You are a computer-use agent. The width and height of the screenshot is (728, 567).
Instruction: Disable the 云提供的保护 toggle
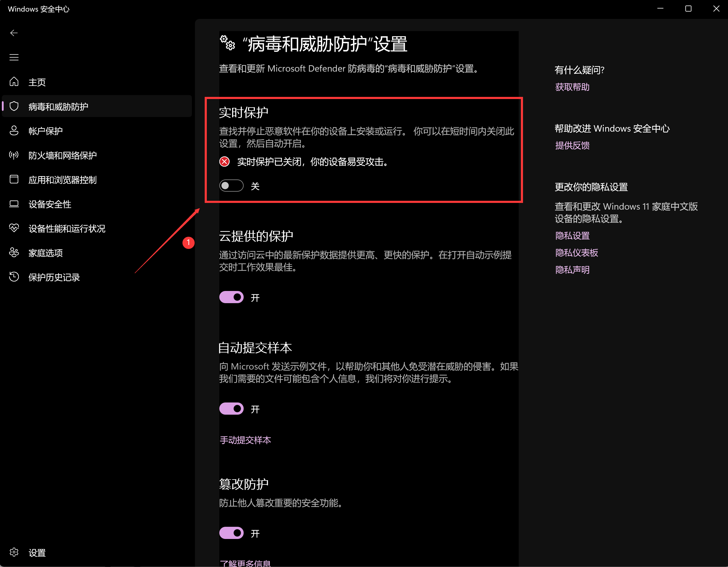pos(231,297)
